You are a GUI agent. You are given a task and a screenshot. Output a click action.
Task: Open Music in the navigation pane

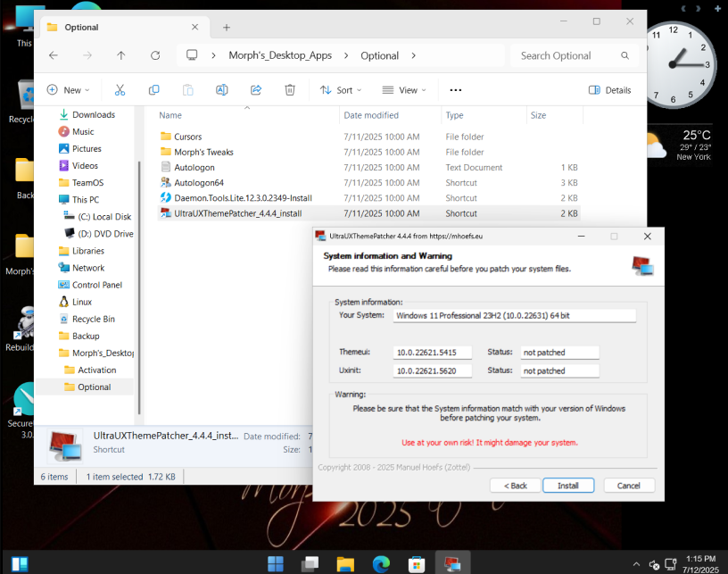pos(77,132)
